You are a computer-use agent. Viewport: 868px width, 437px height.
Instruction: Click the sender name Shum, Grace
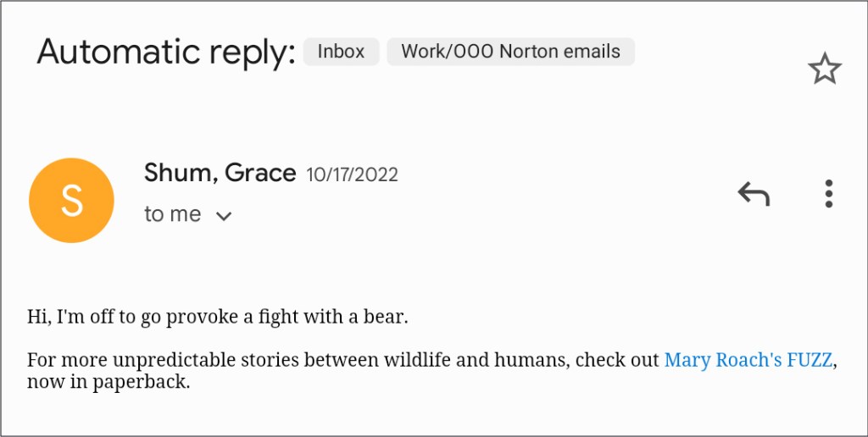coord(220,174)
